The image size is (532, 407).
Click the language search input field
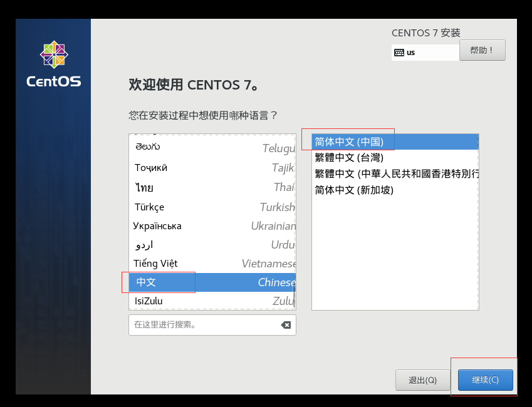pos(212,325)
